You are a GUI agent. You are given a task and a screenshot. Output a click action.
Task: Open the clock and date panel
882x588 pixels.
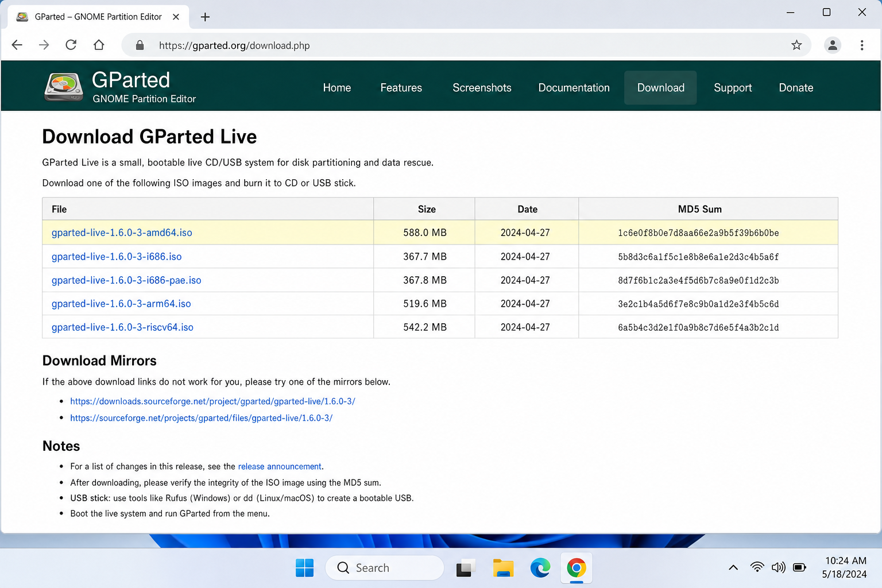click(845, 567)
